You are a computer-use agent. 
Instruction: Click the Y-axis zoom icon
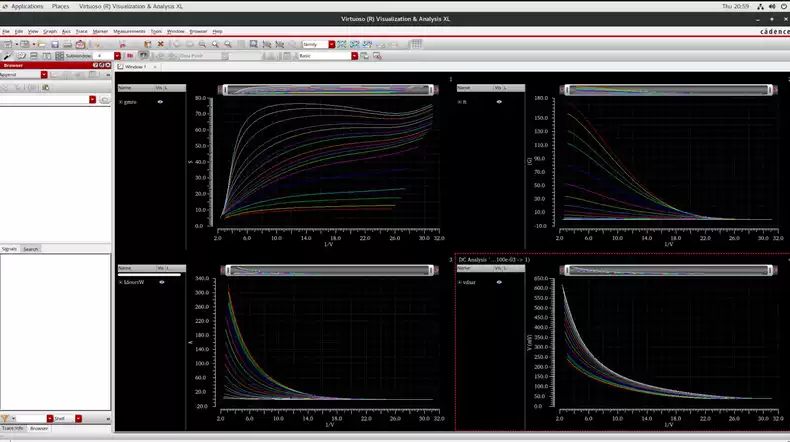(x=280, y=44)
